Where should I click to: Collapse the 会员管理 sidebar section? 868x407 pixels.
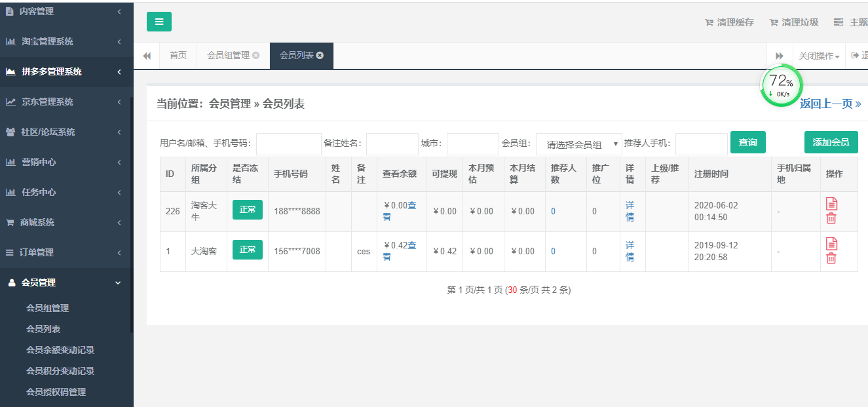(66, 282)
